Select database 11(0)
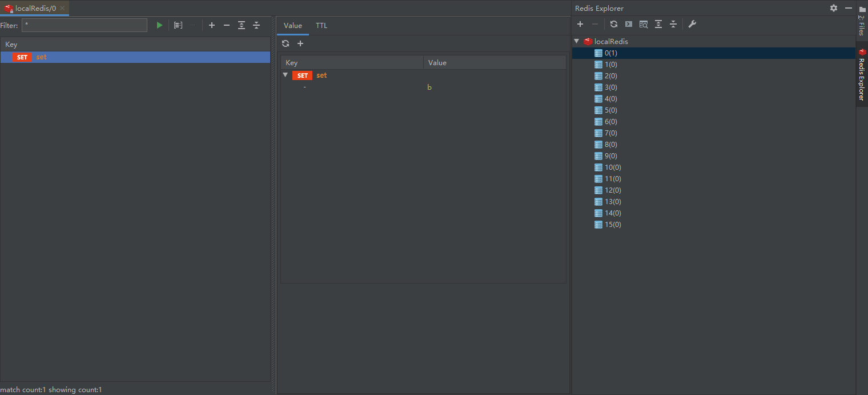The height and width of the screenshot is (395, 868). coord(613,179)
